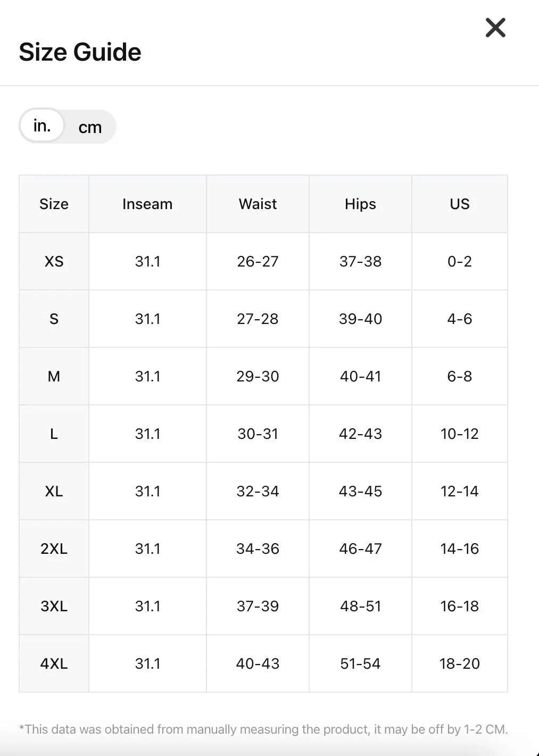Viewport: 539px width, 756px height.
Task: Click the 42-43 hips cell
Action: pos(360,434)
